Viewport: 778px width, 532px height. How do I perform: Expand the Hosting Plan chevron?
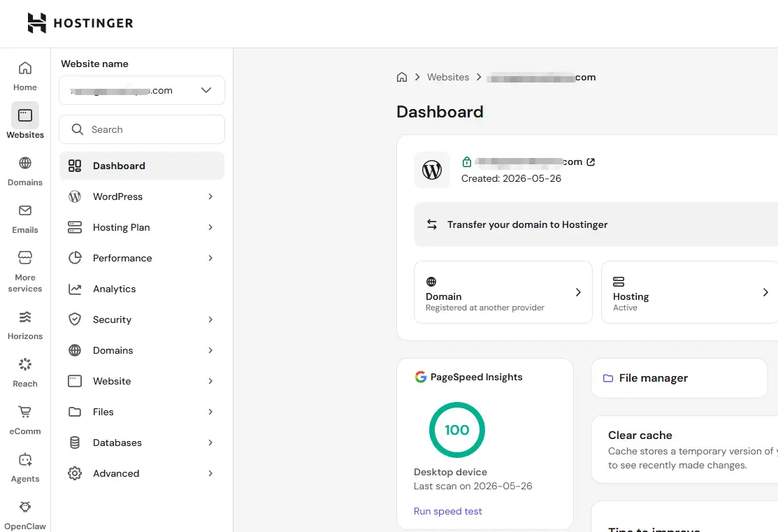[210, 227]
